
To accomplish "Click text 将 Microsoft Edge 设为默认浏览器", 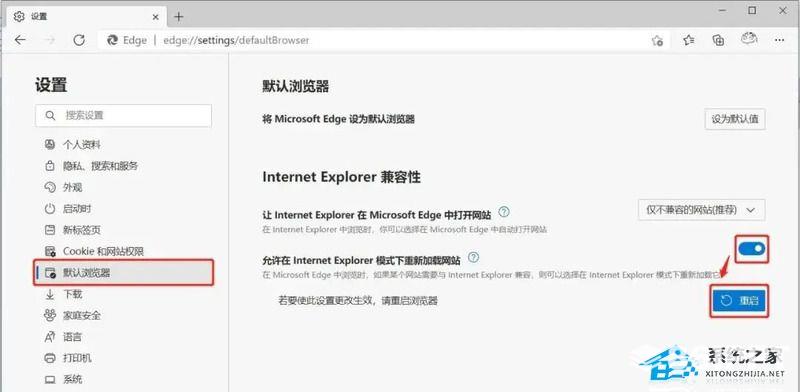I will (x=338, y=119).
